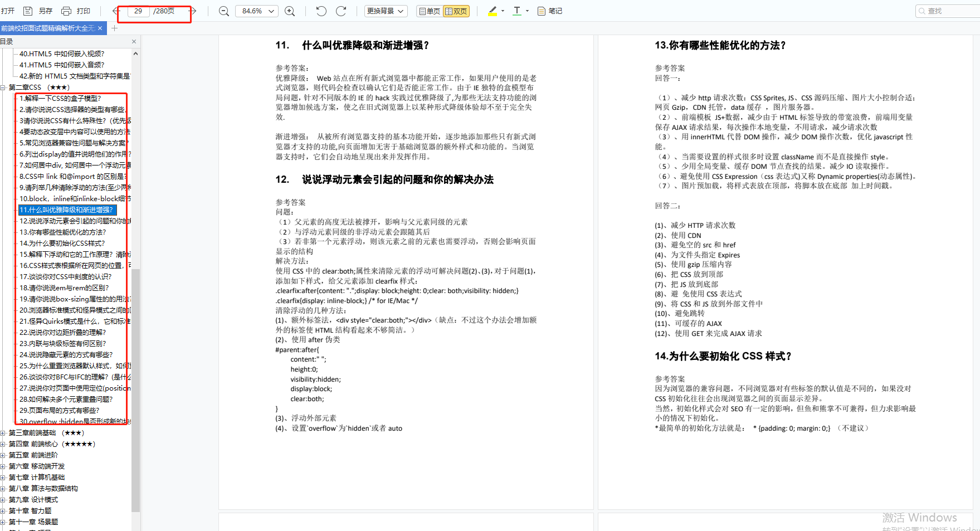Click heading 12. 说说浮动元素会引起的问题
This screenshot has width=980, height=531.
[384, 179]
